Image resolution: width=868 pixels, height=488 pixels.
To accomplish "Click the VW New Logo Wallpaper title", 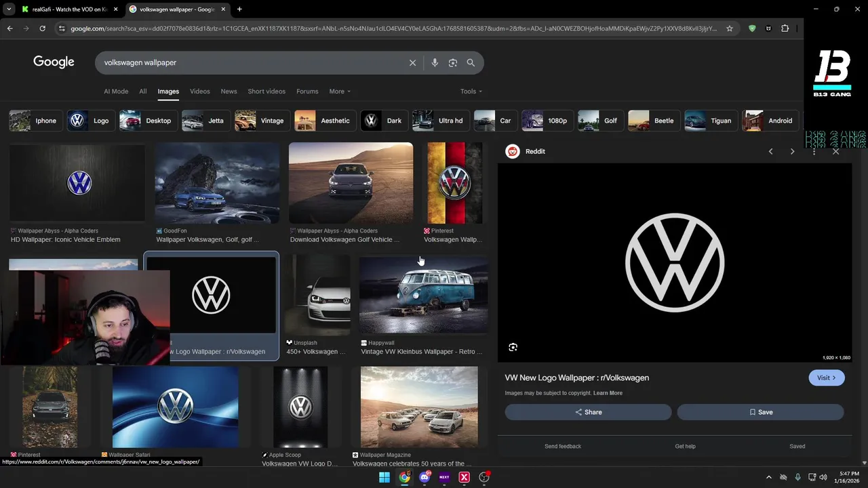I will pos(577,378).
